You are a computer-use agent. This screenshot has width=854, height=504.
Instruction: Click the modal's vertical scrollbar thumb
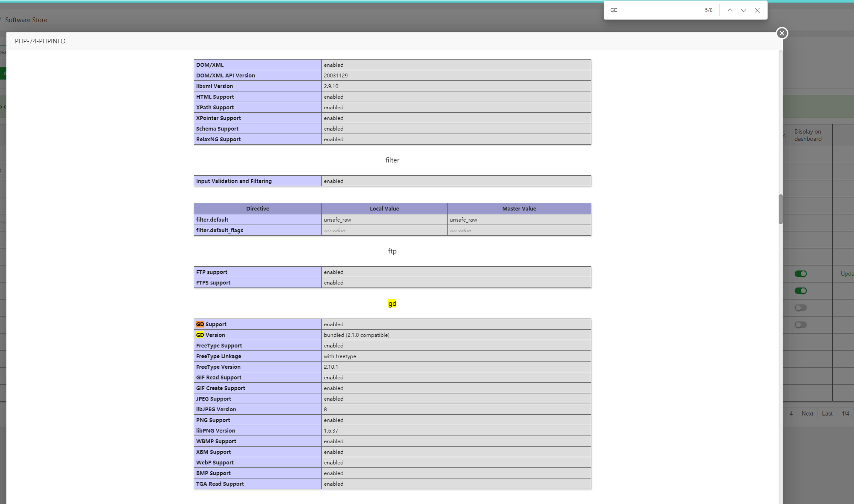pyautogui.click(x=780, y=209)
